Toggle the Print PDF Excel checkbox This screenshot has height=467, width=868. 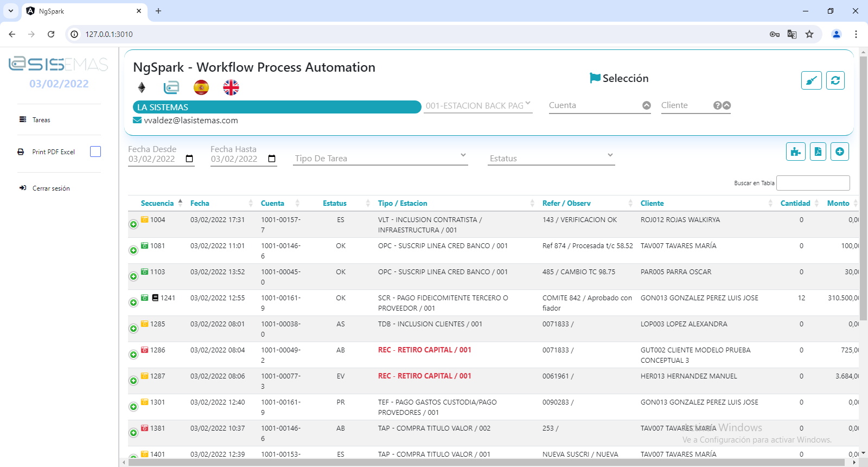pyautogui.click(x=95, y=152)
